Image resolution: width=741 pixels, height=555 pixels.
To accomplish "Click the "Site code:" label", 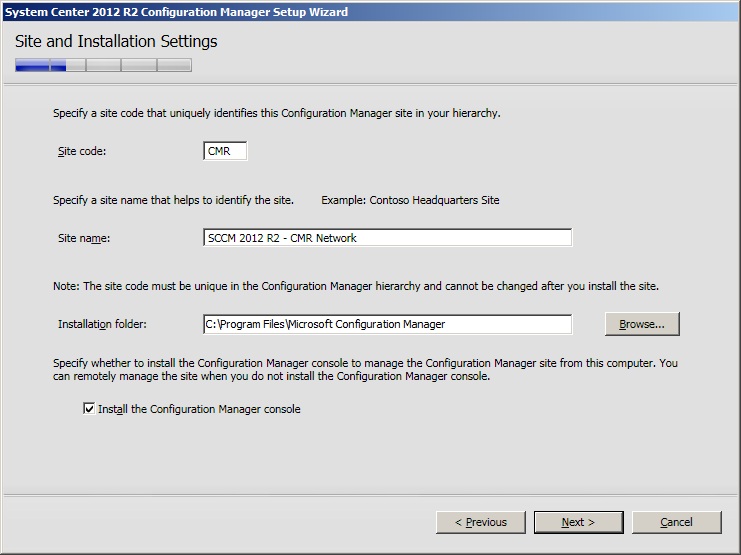I will pyautogui.click(x=82, y=151).
